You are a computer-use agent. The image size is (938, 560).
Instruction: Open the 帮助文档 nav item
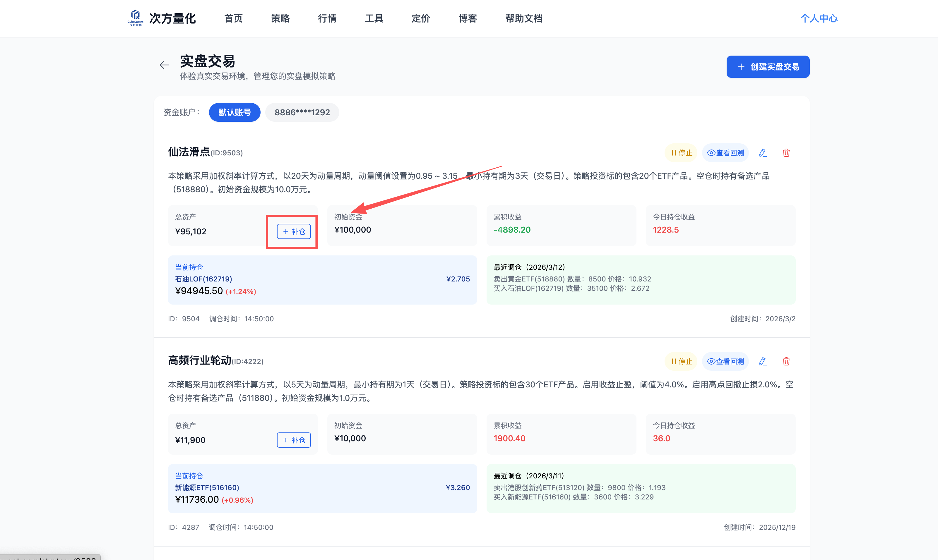click(523, 18)
